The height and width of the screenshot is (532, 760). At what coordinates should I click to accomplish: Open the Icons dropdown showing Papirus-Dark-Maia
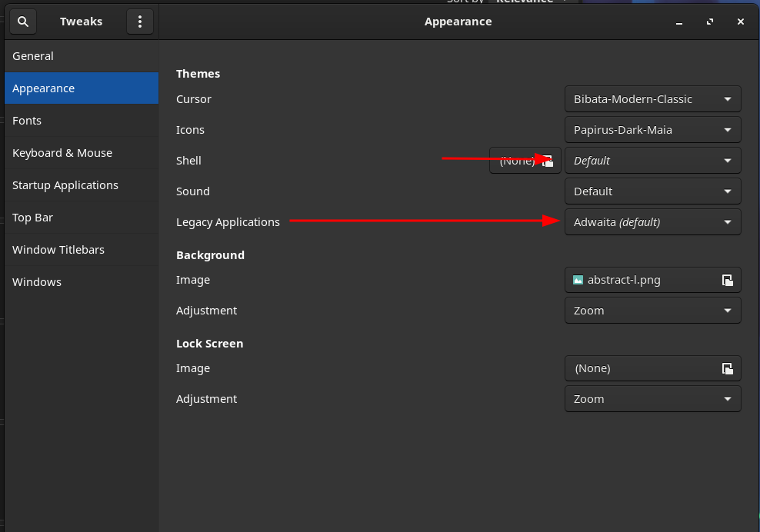pyautogui.click(x=652, y=129)
